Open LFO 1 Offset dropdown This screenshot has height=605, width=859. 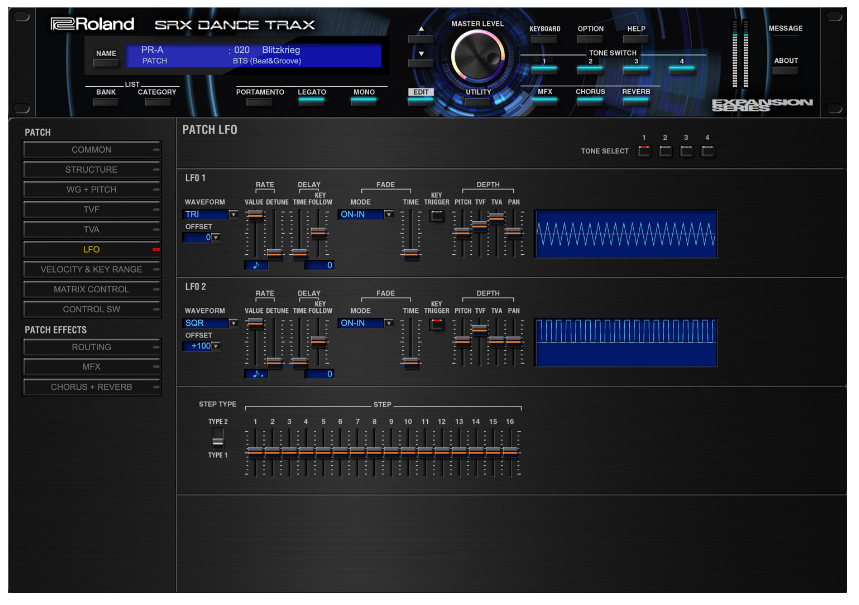[202, 237]
